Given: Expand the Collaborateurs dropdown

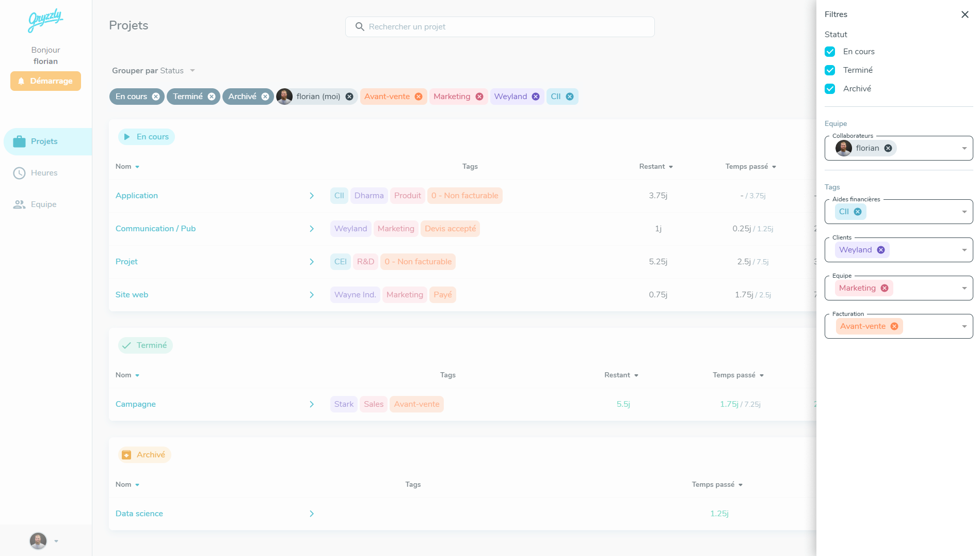Looking at the screenshot, I should pos(964,149).
